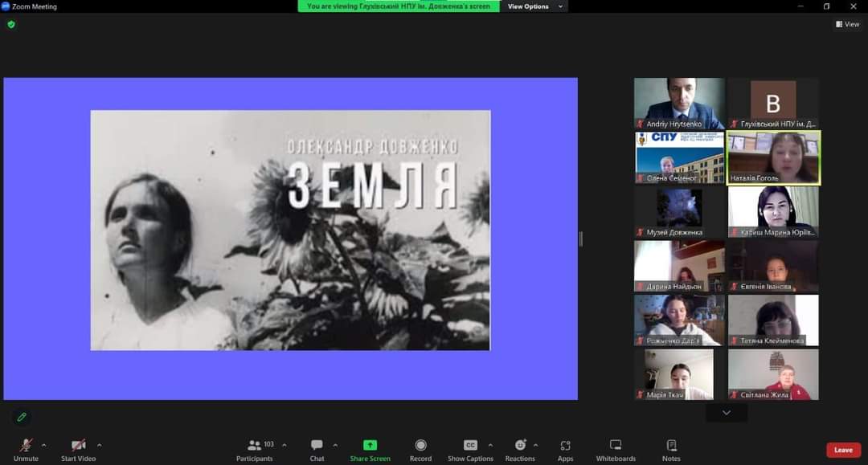Start recording with the Record button
The image size is (868, 465).
pyautogui.click(x=420, y=450)
